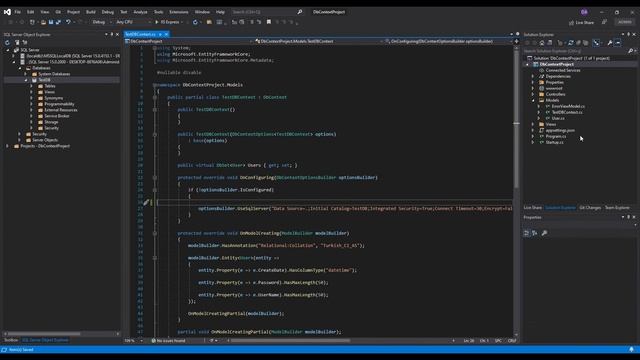Click the ADMIN button at top right
640x360 pixels.
(x=624, y=22)
